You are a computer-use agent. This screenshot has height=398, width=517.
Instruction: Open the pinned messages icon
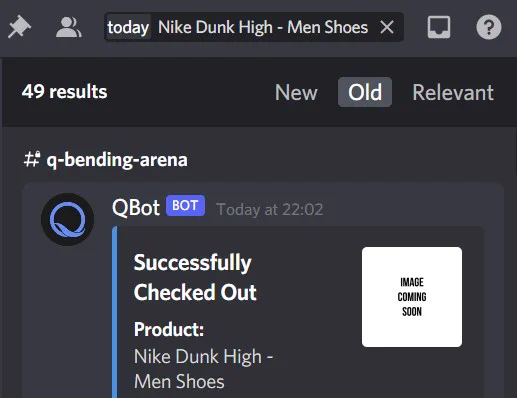tap(19, 27)
